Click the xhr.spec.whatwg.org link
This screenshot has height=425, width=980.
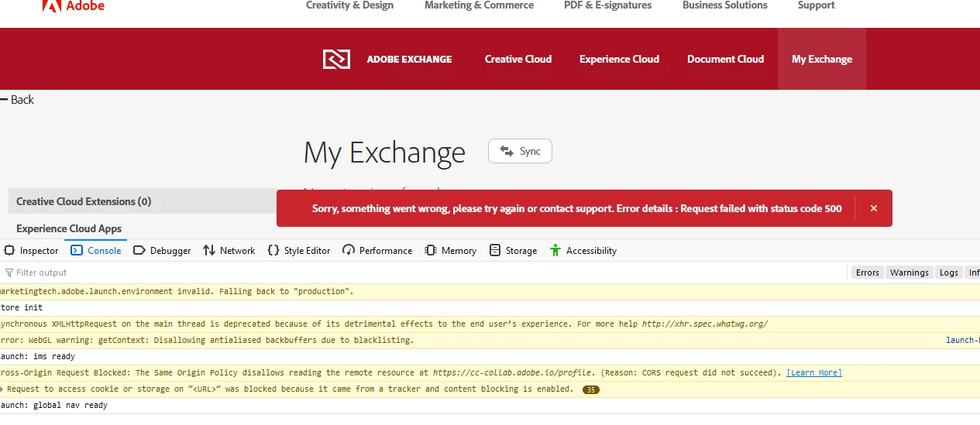(705, 324)
